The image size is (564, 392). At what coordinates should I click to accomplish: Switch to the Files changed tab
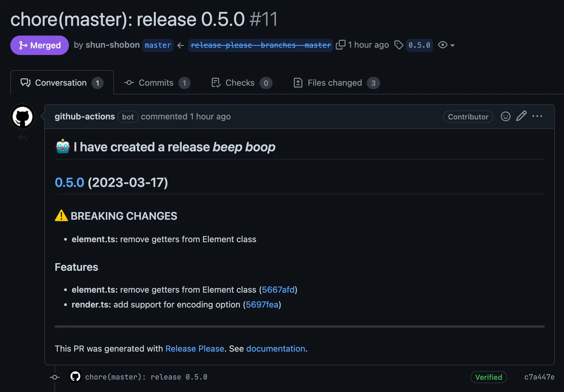point(334,83)
